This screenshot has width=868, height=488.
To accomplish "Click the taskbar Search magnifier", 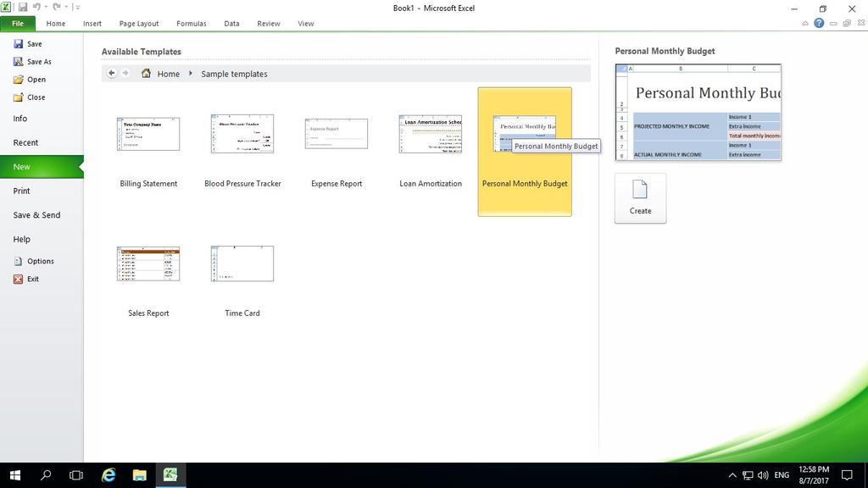I will 46,475.
